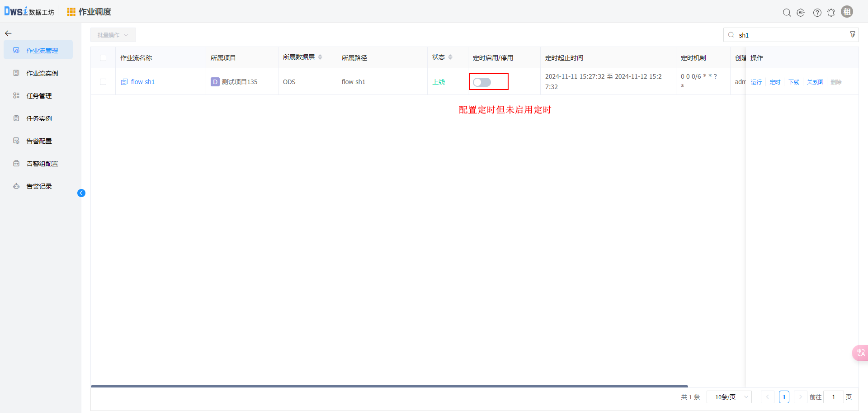Collapse the sidebar with blue chevron button
Viewport: 868px width, 420px height.
click(x=81, y=193)
